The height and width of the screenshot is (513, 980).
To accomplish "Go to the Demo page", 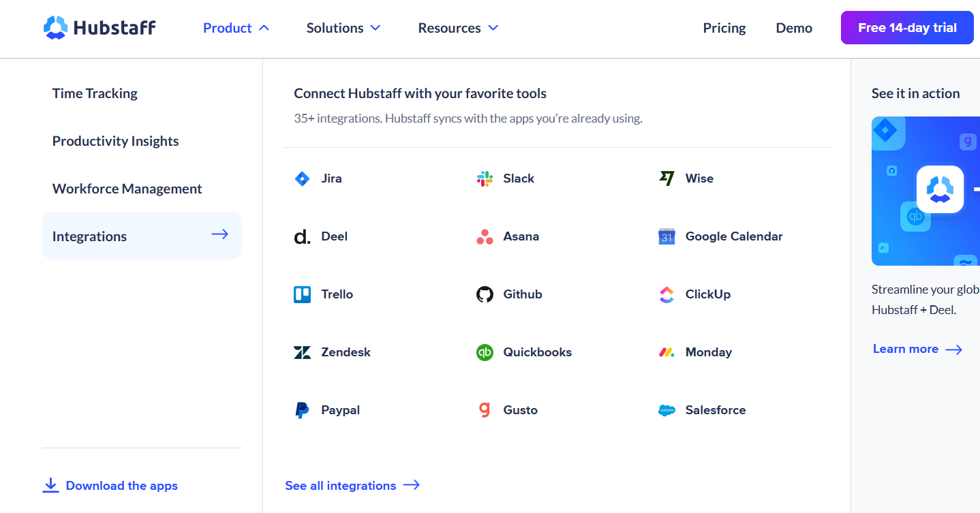I will [x=793, y=28].
